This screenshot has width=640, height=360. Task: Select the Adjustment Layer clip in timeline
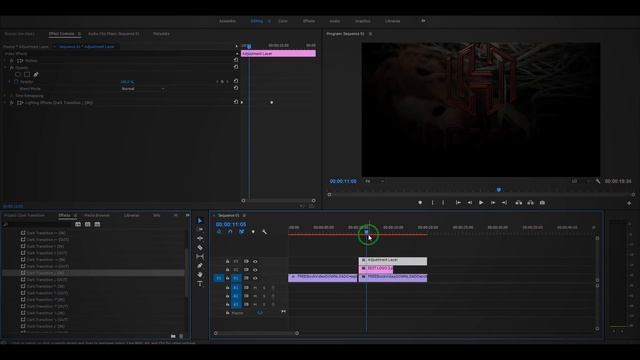click(393, 261)
